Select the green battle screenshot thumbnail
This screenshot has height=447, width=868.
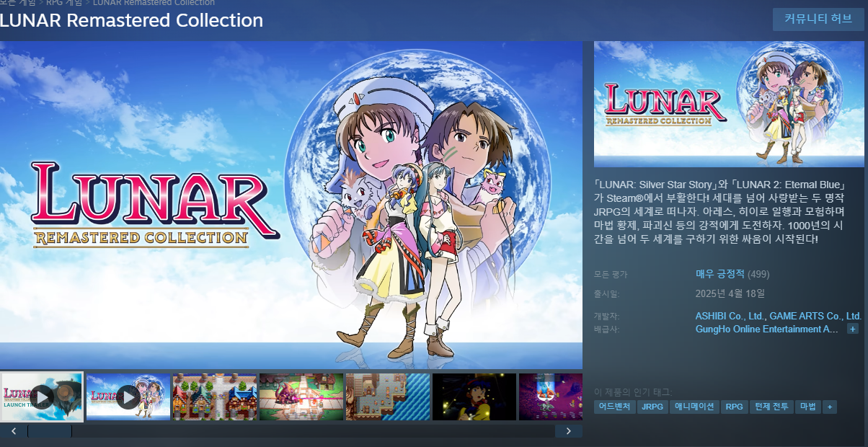[x=301, y=397]
